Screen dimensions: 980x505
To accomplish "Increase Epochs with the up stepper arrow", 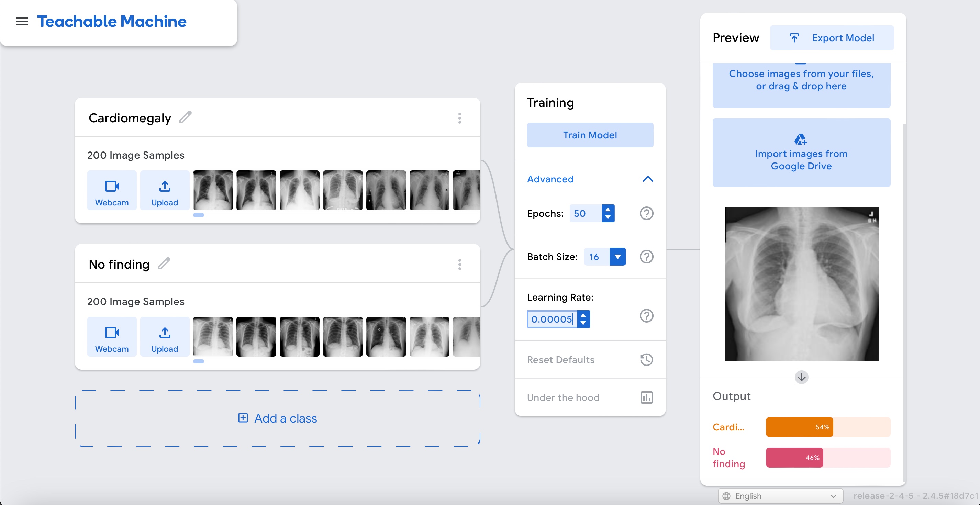I will pyautogui.click(x=608, y=209).
